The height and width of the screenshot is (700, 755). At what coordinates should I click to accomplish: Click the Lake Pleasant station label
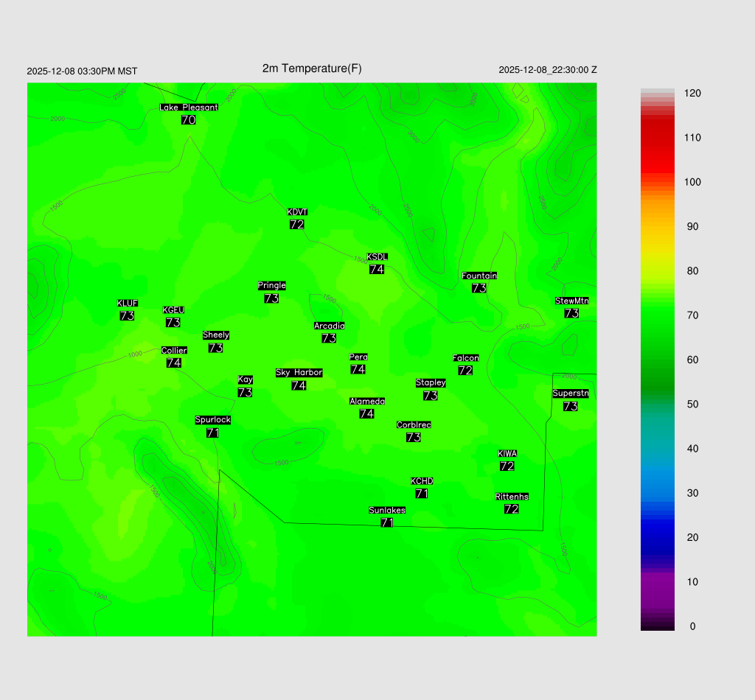coord(189,108)
